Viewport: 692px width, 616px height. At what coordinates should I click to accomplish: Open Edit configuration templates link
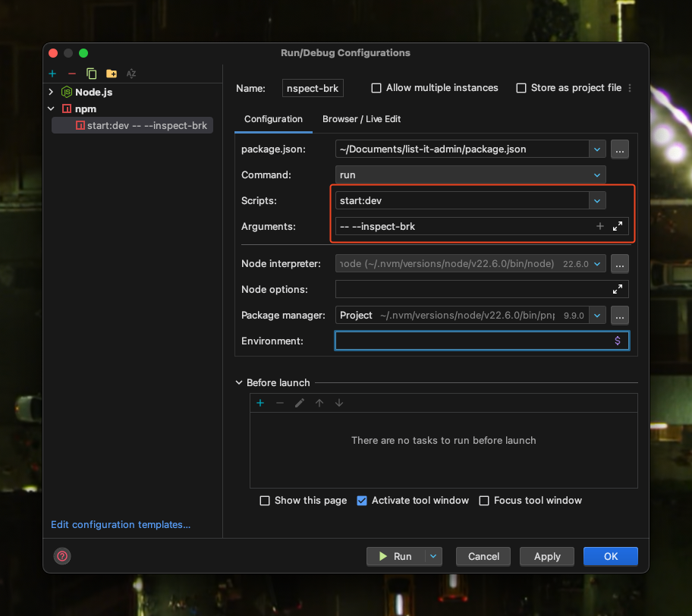(x=121, y=524)
